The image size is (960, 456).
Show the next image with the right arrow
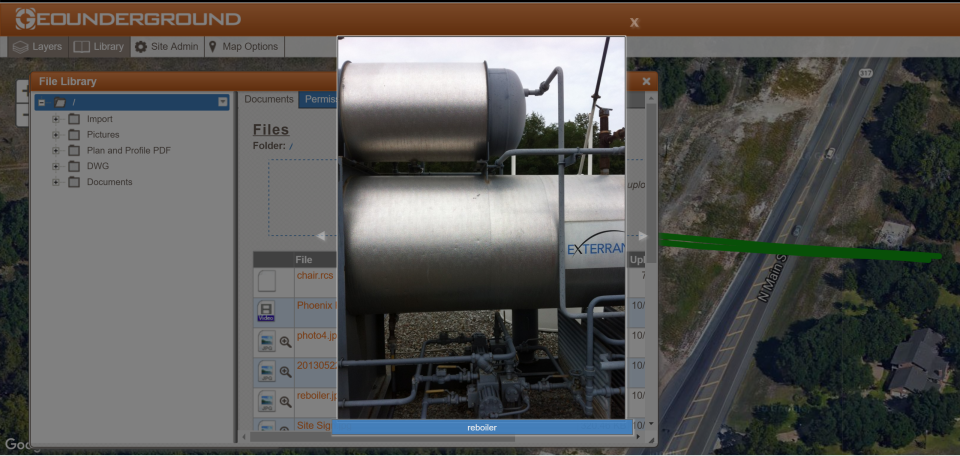(x=643, y=236)
